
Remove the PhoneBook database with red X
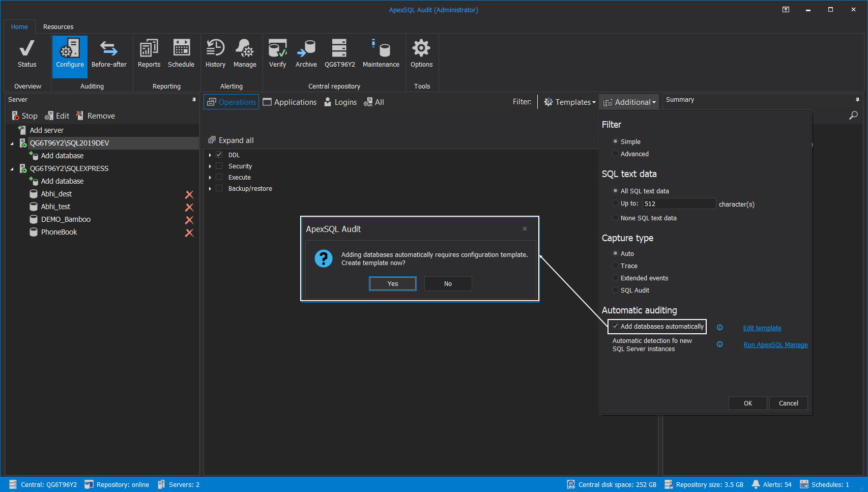[x=189, y=233]
